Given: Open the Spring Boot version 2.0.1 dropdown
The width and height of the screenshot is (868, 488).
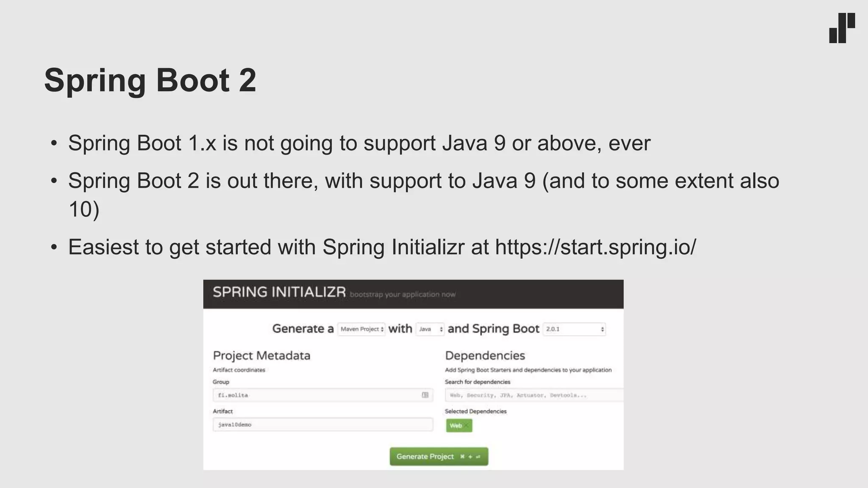Looking at the screenshot, I should pyautogui.click(x=574, y=329).
